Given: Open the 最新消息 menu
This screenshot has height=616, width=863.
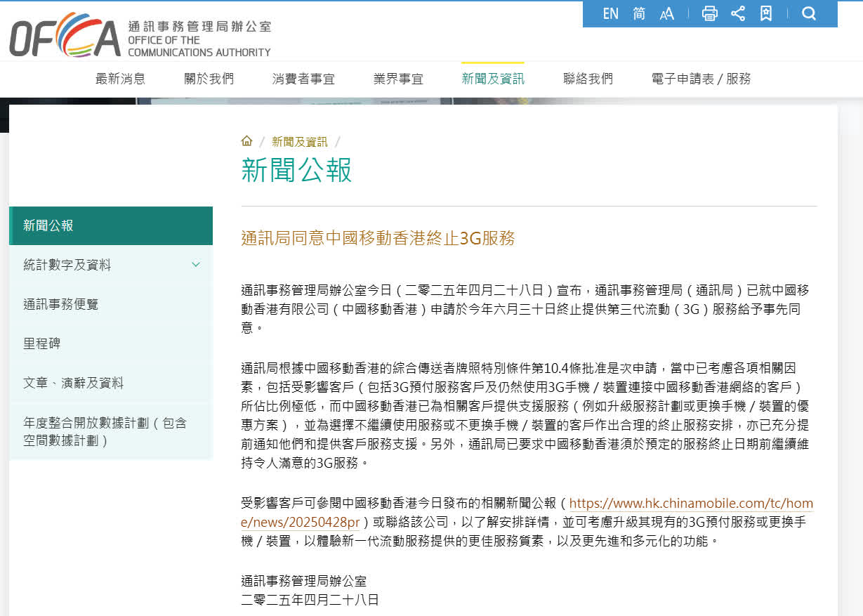Looking at the screenshot, I should point(121,79).
